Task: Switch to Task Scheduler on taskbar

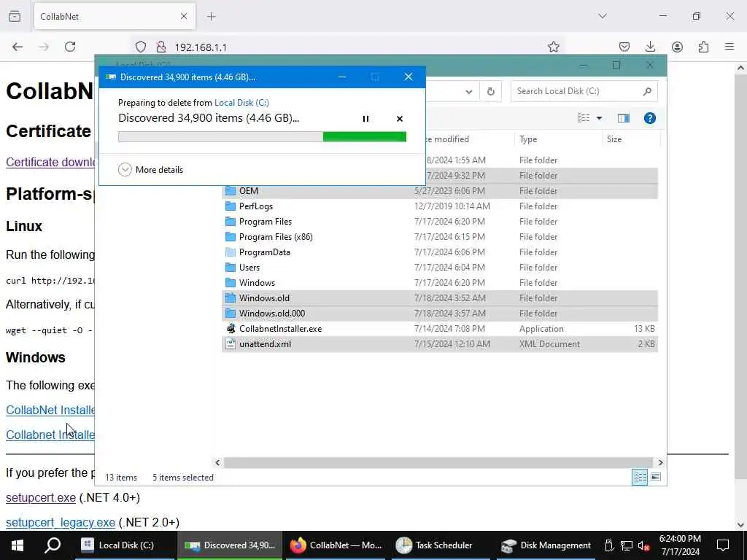Action: (x=439, y=545)
